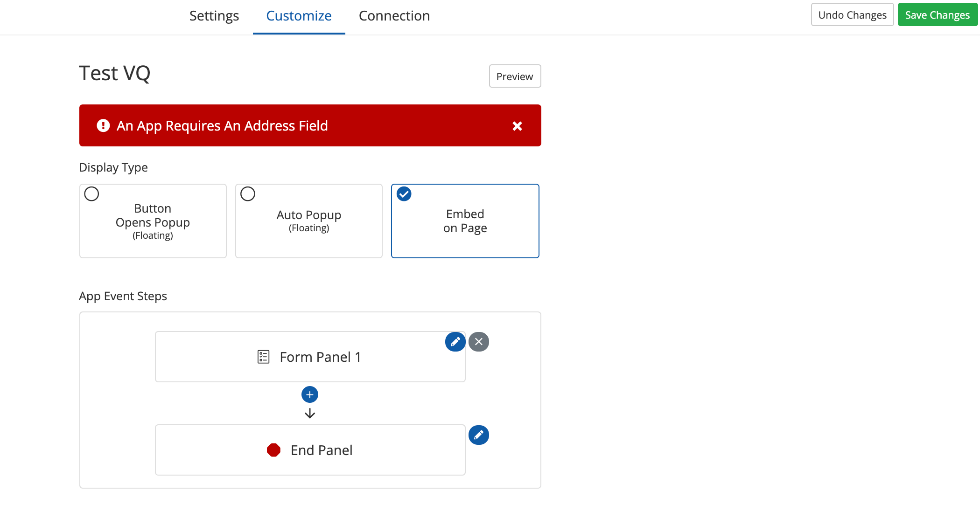Image resolution: width=980 pixels, height=511 pixels.
Task: Click the red stop icon on End Panel
Action: [273, 450]
